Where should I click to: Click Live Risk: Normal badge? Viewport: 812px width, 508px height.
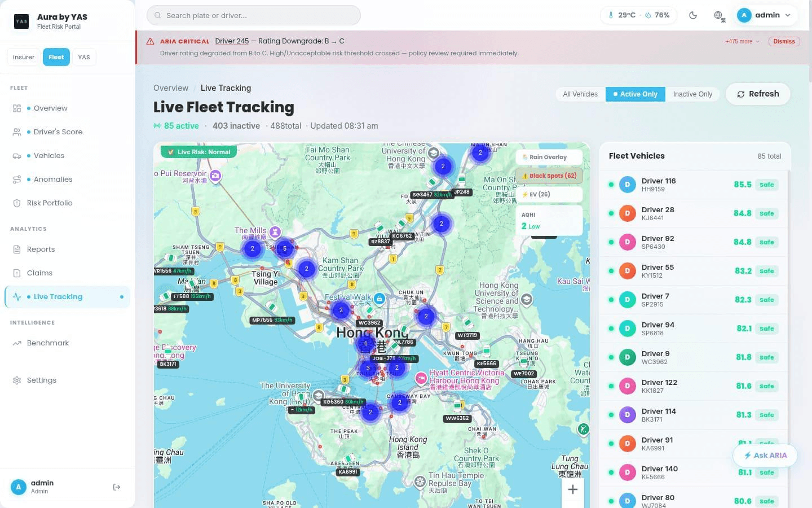(x=198, y=152)
